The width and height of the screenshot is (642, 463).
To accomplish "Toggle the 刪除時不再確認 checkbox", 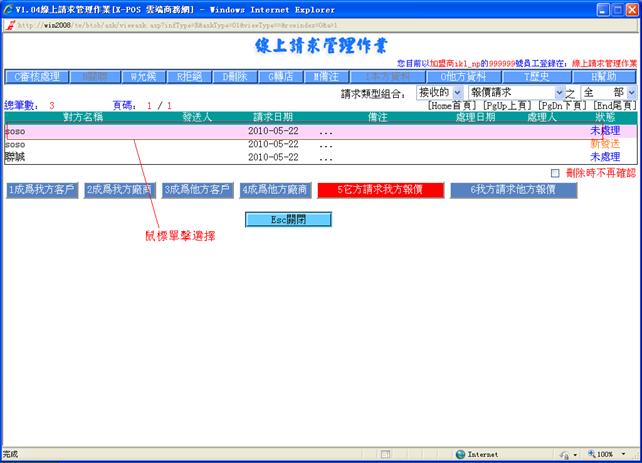I will [555, 173].
